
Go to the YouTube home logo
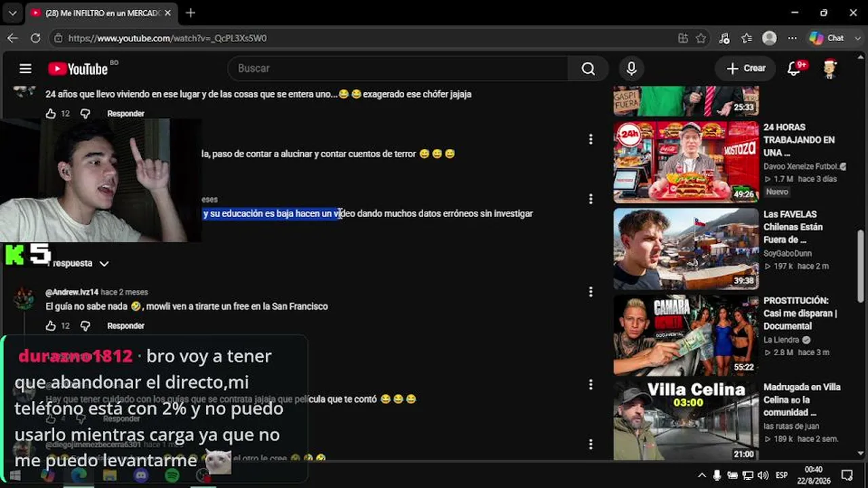click(79, 68)
